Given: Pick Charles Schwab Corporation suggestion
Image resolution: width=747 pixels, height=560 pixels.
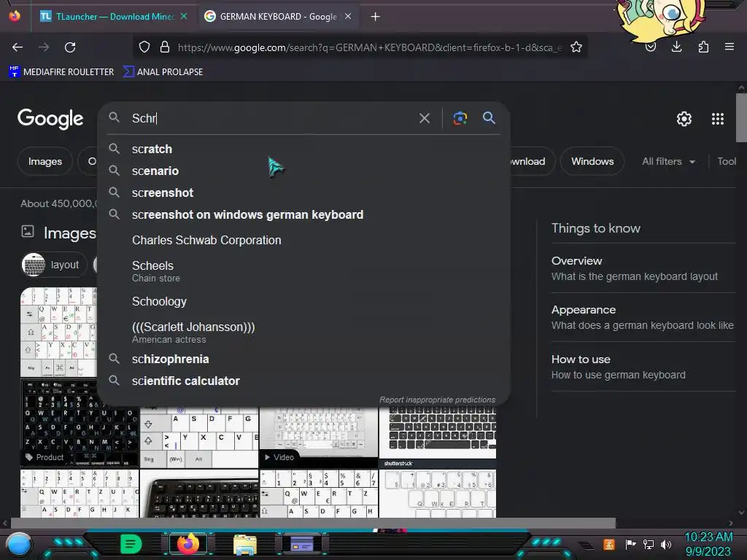Looking at the screenshot, I should (x=303, y=241).
